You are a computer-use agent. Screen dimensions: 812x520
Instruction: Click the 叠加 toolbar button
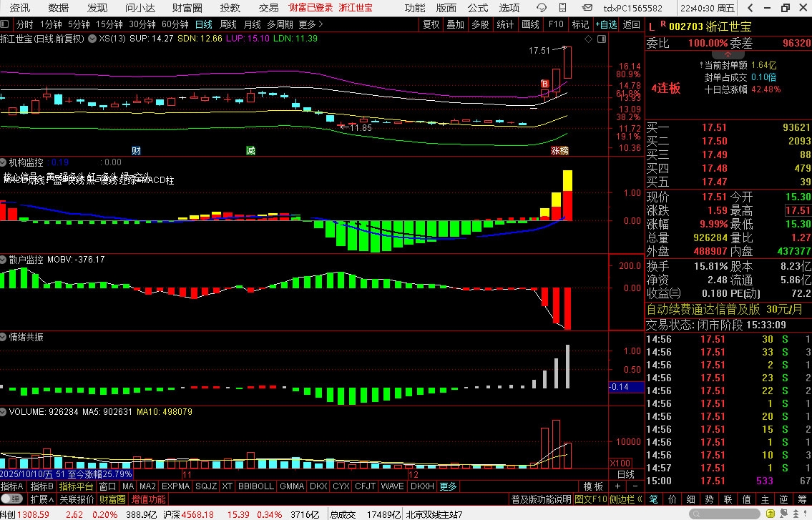(456, 24)
